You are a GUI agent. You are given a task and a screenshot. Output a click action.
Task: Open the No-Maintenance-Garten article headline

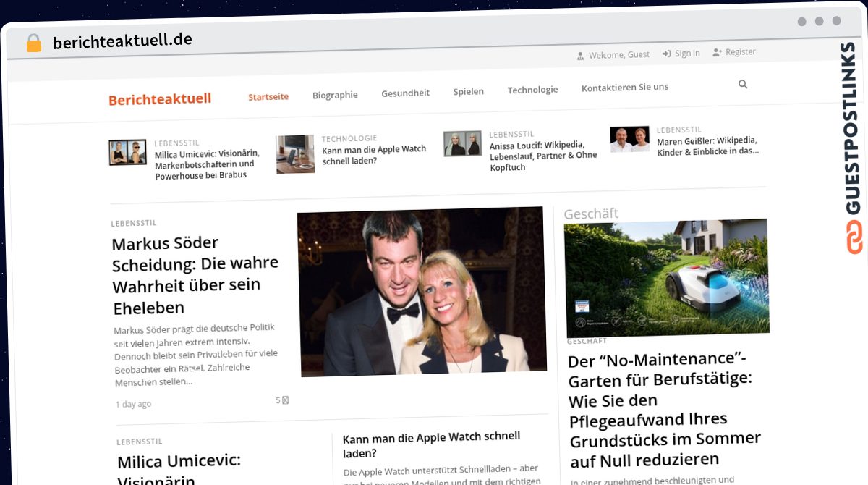[x=664, y=410]
